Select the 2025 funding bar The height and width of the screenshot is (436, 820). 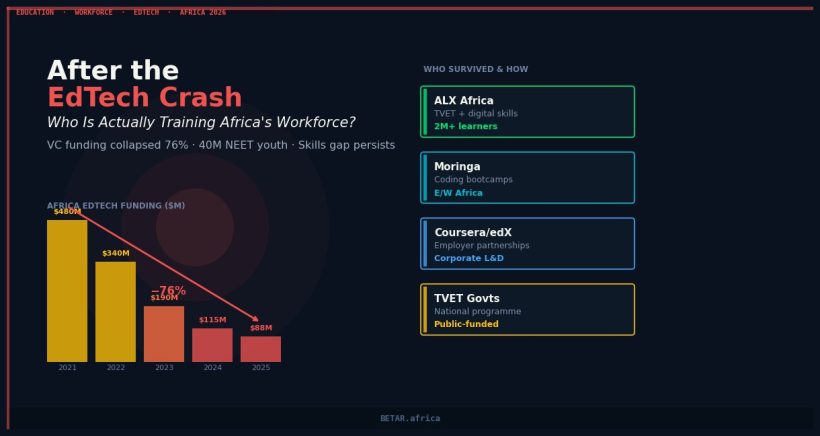(260, 349)
